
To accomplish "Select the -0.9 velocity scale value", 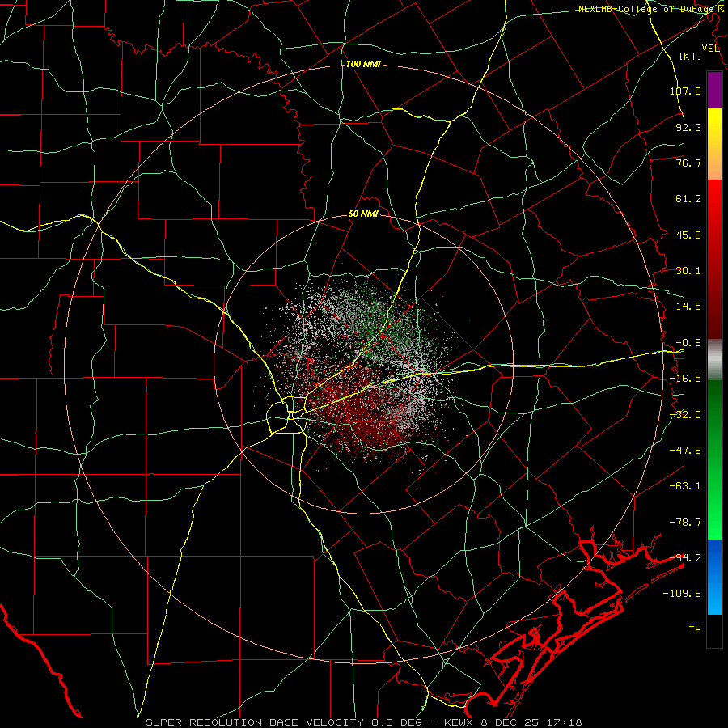I will [x=688, y=343].
